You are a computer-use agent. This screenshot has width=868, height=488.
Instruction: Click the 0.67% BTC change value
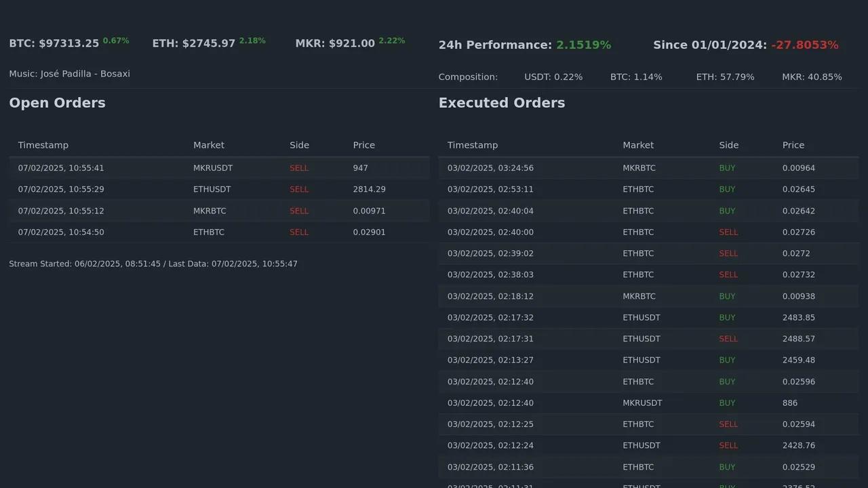[x=116, y=41]
